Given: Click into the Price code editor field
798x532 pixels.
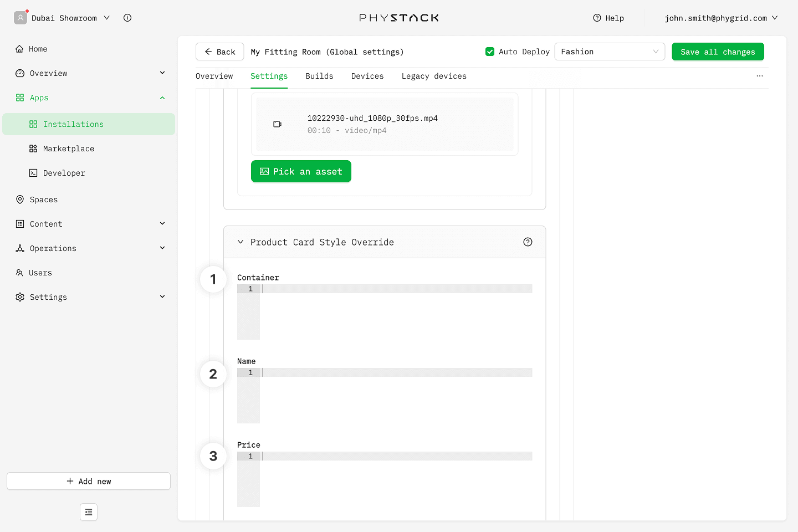Looking at the screenshot, I should [x=385, y=479].
